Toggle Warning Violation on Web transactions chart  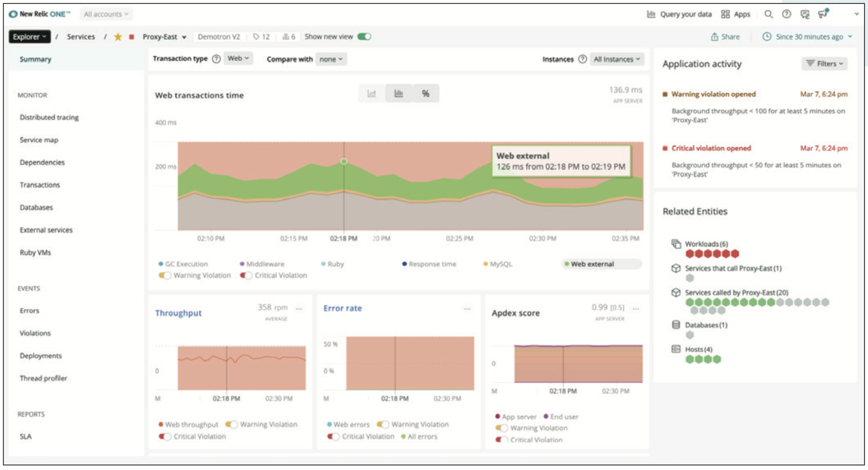pos(165,275)
